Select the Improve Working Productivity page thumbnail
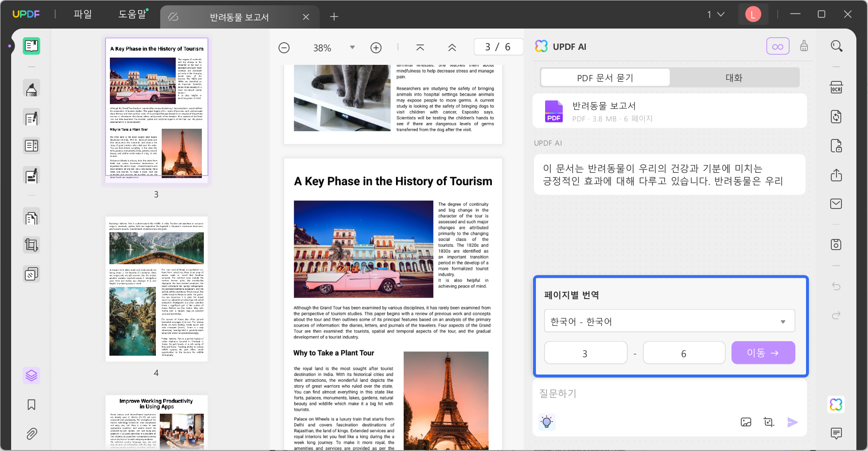 coord(156,422)
